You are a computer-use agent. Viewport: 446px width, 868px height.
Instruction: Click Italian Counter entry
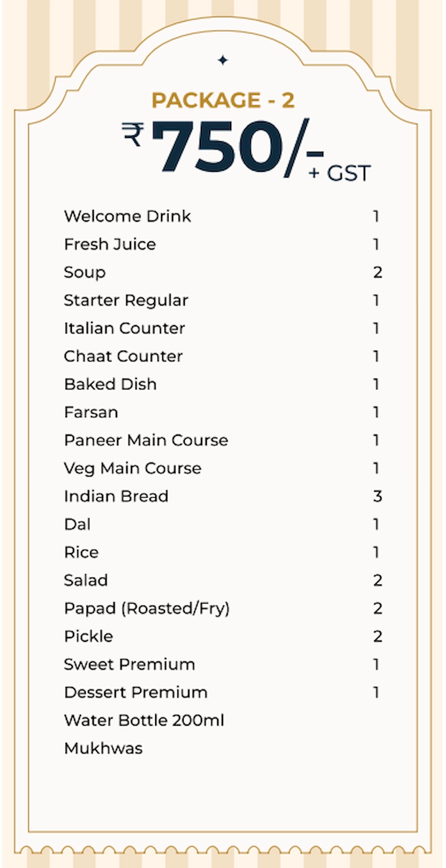125,328
